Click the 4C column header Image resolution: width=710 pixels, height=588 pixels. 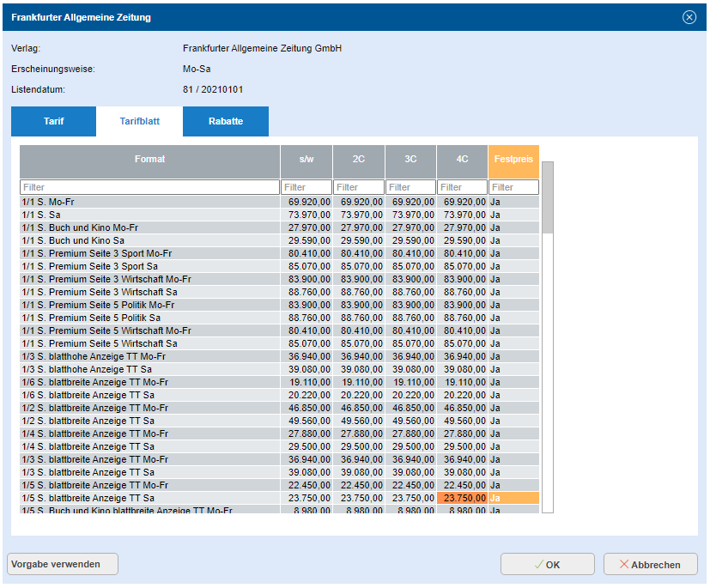coord(462,160)
